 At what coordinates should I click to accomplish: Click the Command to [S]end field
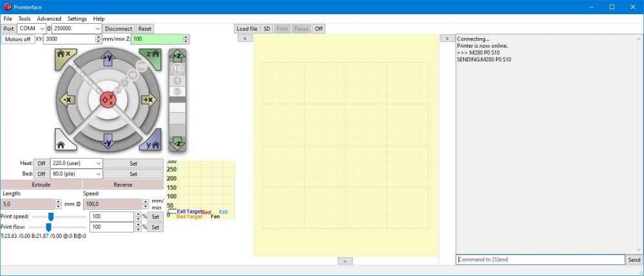[540, 259]
